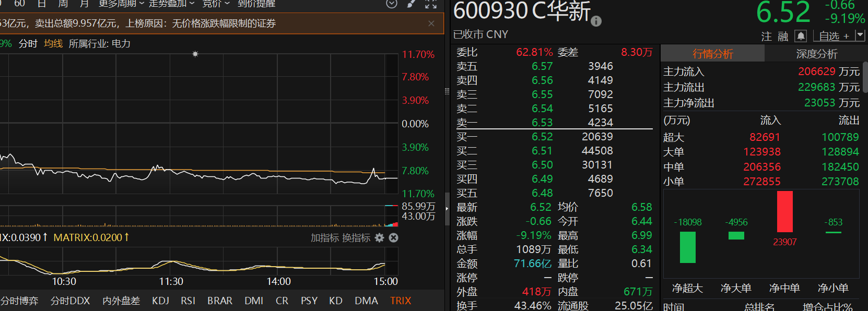868x311 pixels.
Task: Click the price alert bell icon
Action: (x=801, y=36)
